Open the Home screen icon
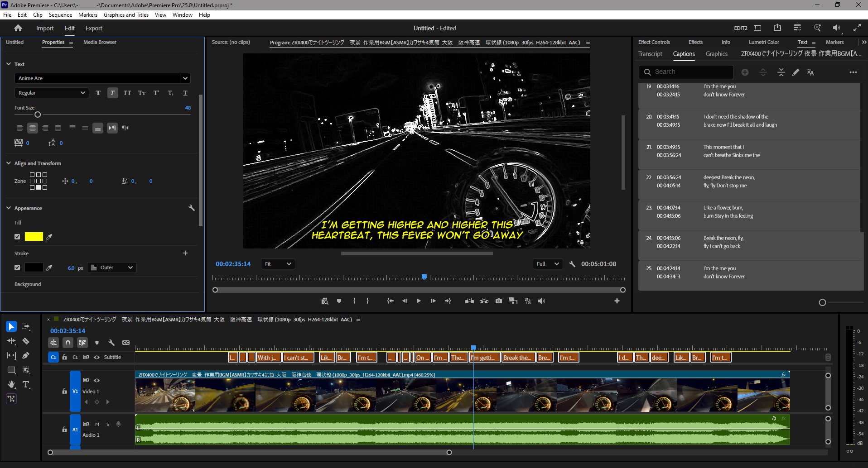Image resolution: width=868 pixels, height=468 pixels. pyautogui.click(x=18, y=28)
